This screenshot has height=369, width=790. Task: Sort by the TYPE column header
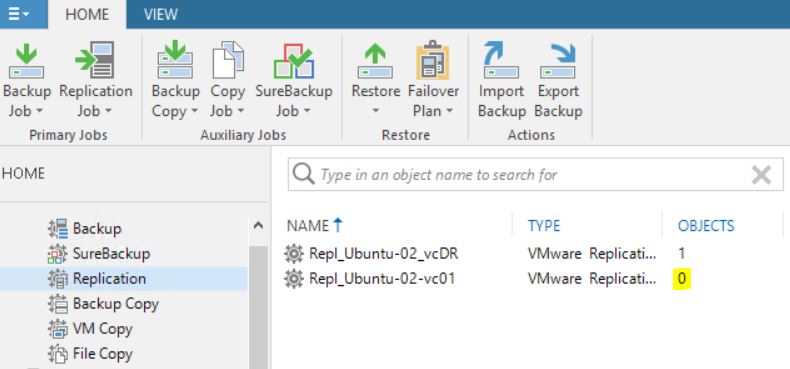(544, 226)
